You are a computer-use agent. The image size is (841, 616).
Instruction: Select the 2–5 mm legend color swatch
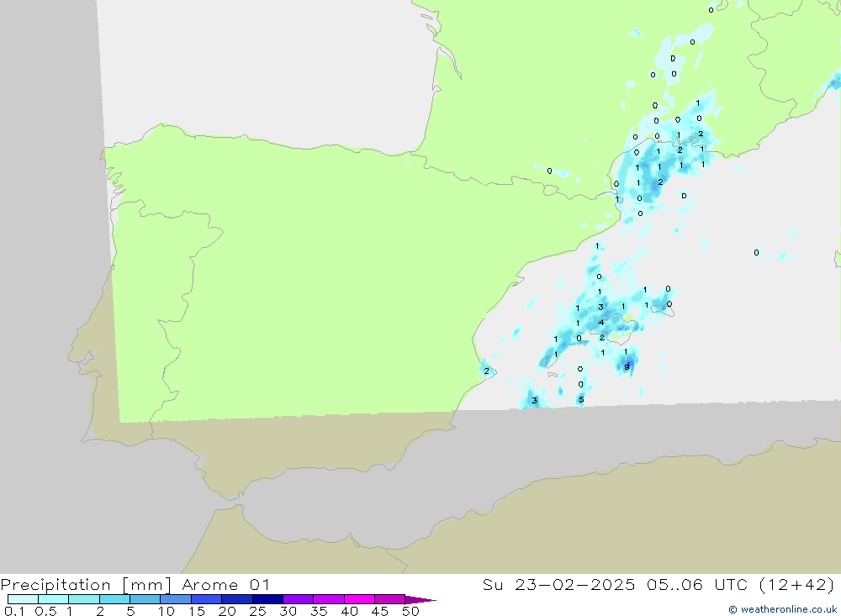[114, 599]
